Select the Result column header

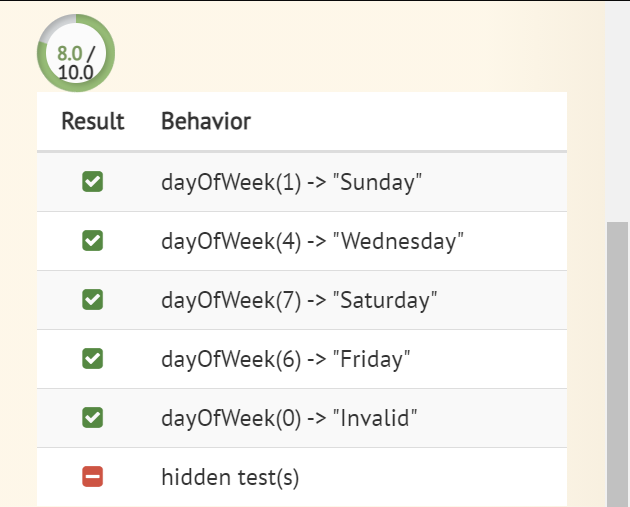tap(93, 121)
